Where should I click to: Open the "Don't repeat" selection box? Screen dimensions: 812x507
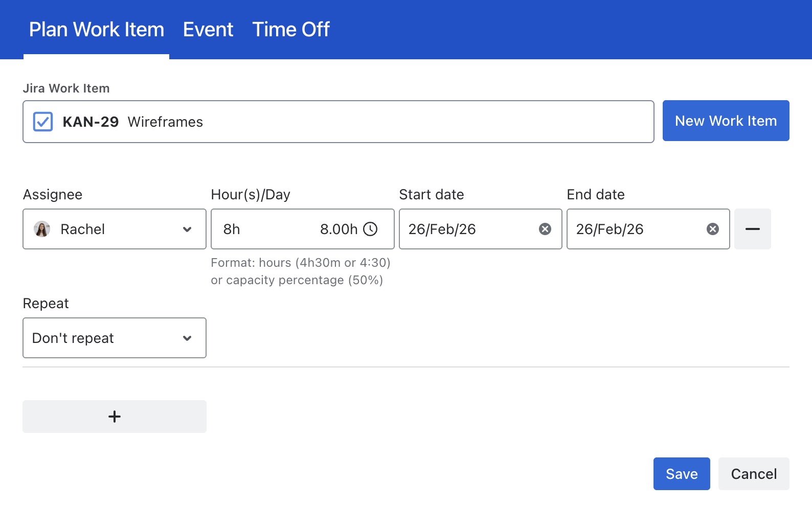click(x=102, y=338)
